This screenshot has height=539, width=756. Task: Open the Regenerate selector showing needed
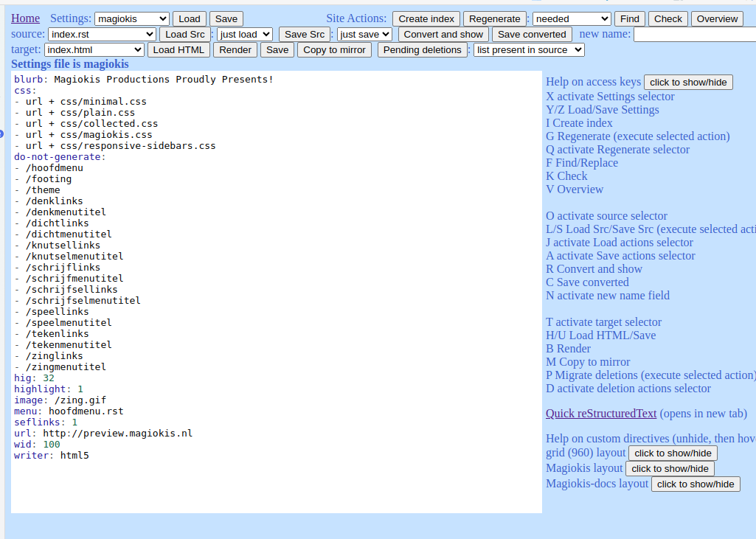(x=572, y=19)
